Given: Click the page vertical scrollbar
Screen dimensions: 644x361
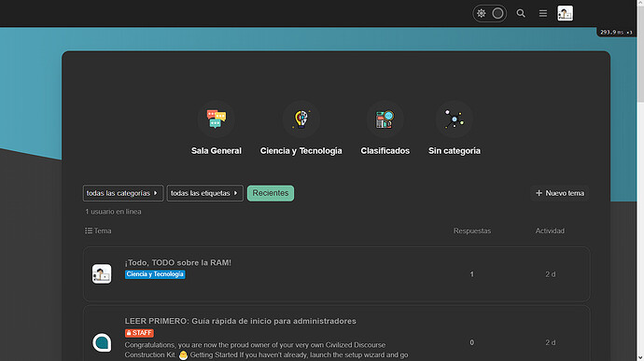Looking at the screenshot, I should [x=640, y=53].
